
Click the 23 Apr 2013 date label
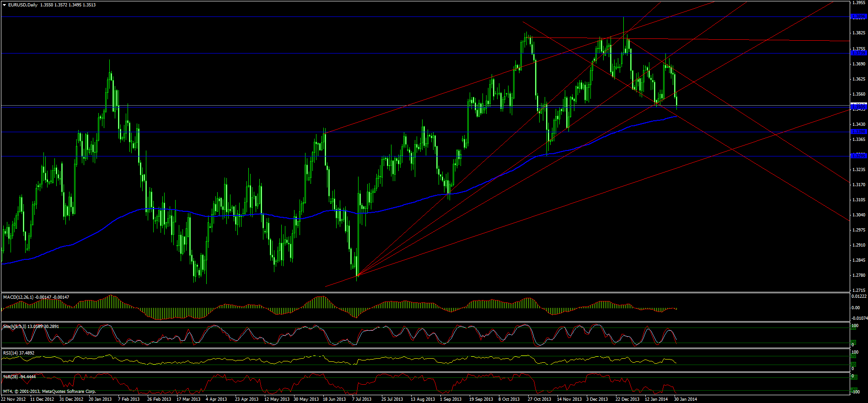[x=246, y=399]
